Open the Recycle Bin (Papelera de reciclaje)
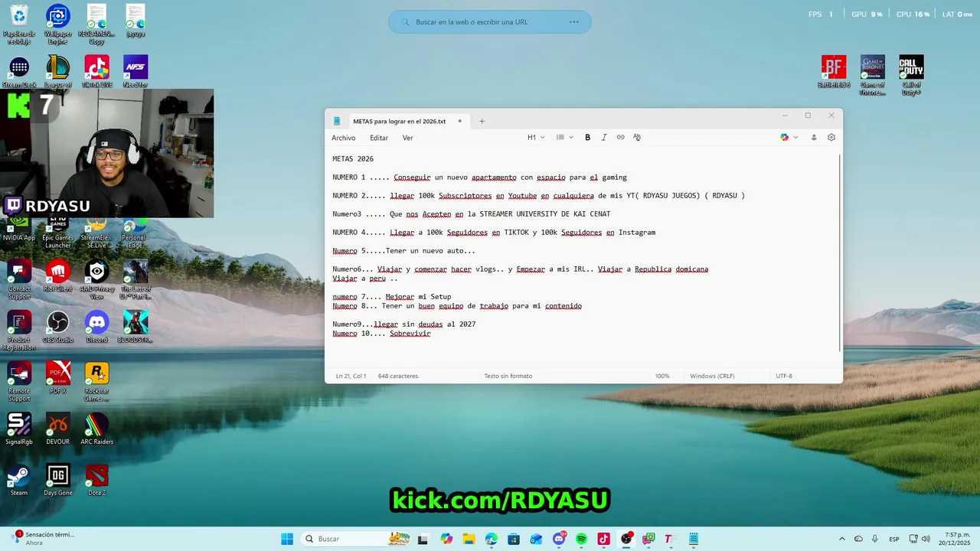The image size is (980, 551). point(19,24)
